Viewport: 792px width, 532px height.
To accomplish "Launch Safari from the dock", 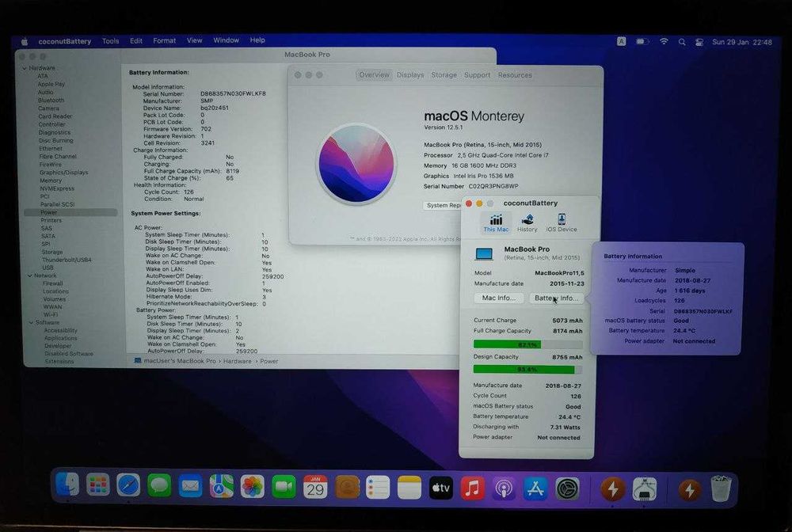I will coord(128,486).
